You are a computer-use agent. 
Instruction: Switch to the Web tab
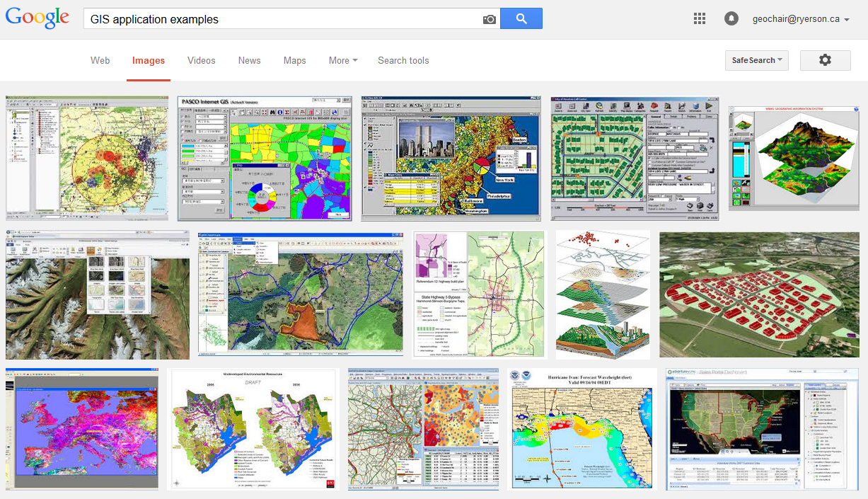point(100,61)
